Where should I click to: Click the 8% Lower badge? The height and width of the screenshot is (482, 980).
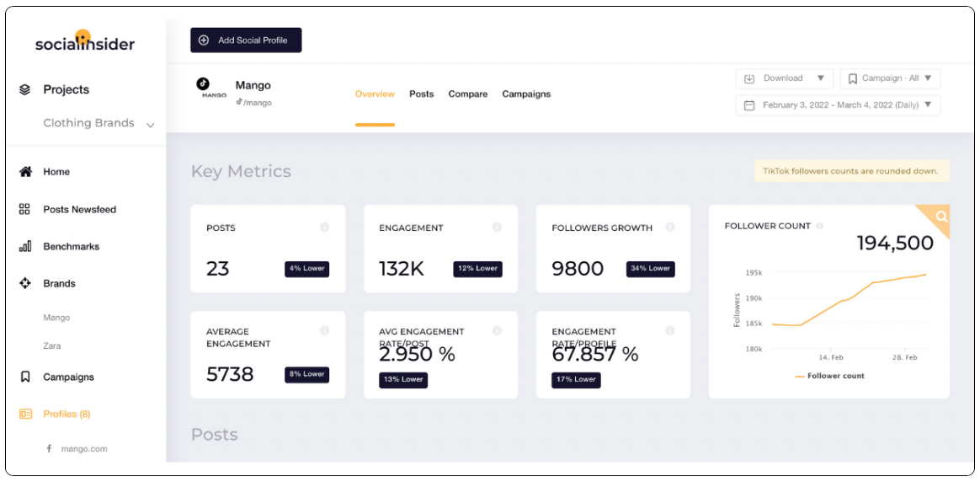pos(306,374)
